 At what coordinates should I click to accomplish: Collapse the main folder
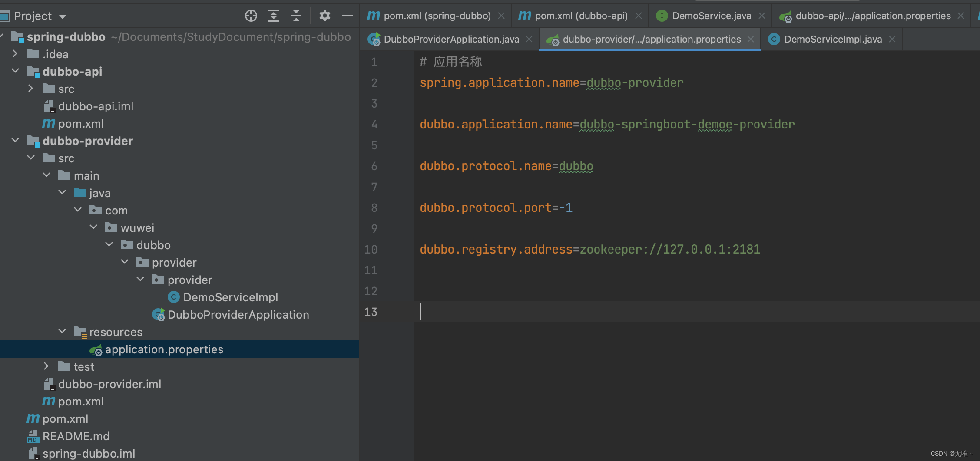pos(46,175)
